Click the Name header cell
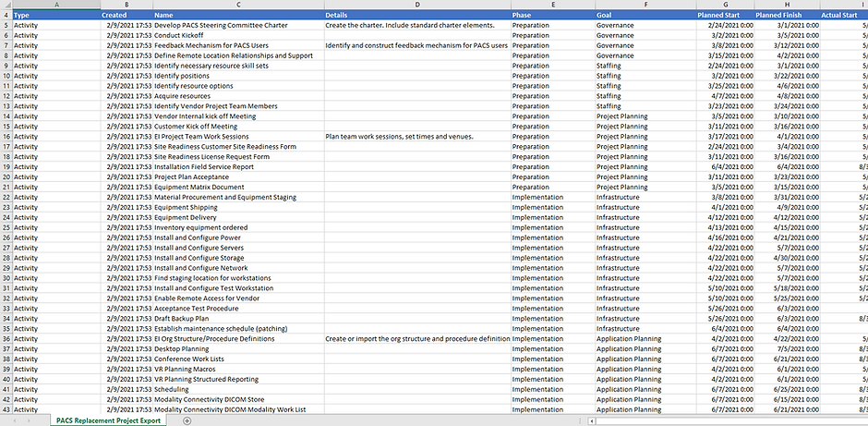This screenshot has width=868, height=426. tap(238, 15)
